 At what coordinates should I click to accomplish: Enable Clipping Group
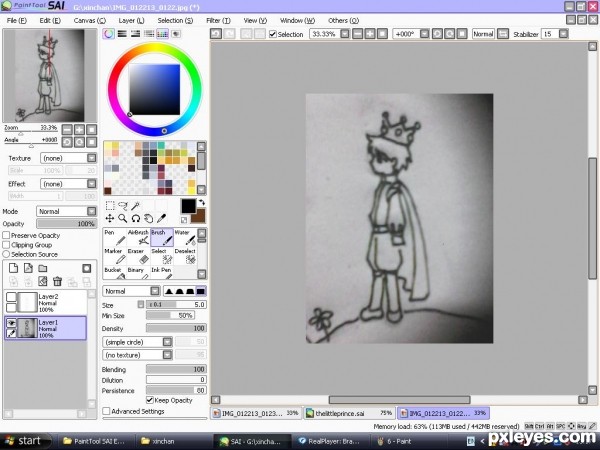(6, 245)
